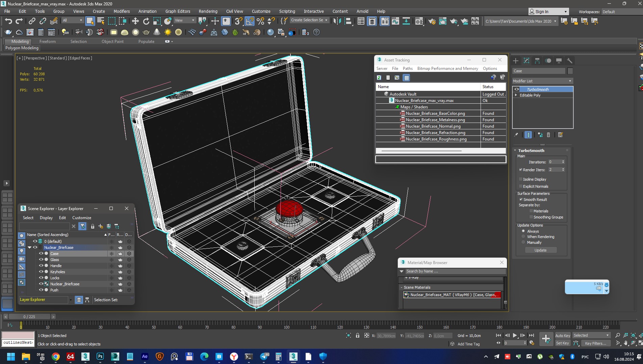Toggle the Percent Snap icon
This screenshot has width=643, height=364.
coord(260,21)
